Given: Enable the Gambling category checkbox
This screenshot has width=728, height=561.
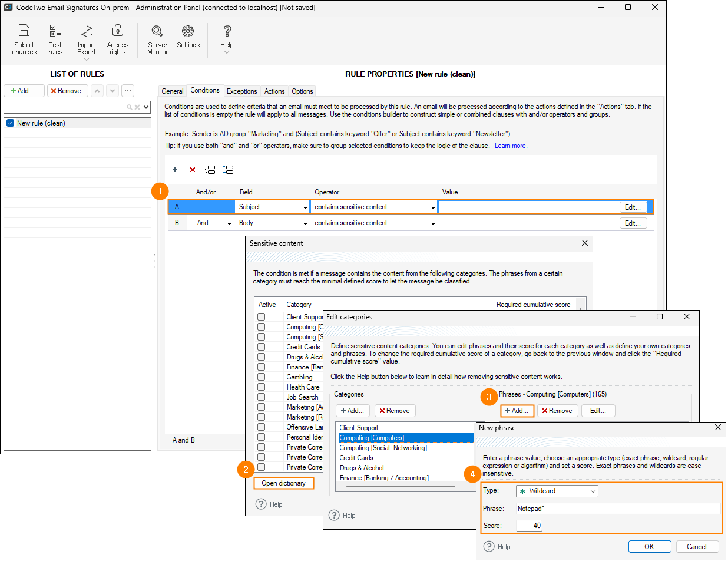Looking at the screenshot, I should tap(261, 377).
